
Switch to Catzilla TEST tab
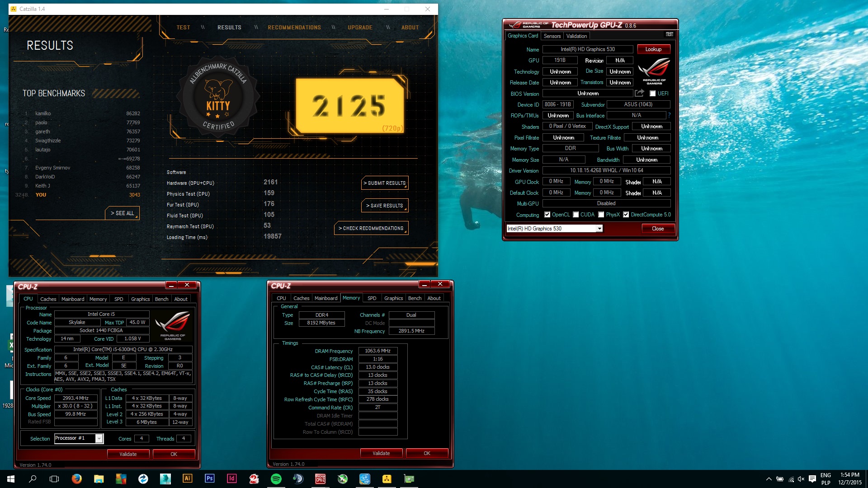coord(183,28)
